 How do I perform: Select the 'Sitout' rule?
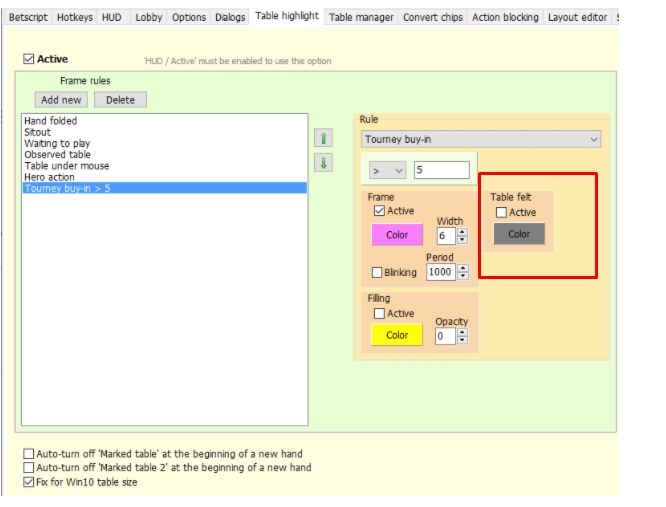pos(165,132)
